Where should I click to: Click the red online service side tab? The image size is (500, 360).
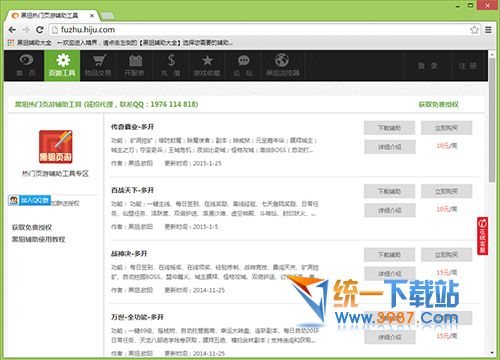click(482, 236)
